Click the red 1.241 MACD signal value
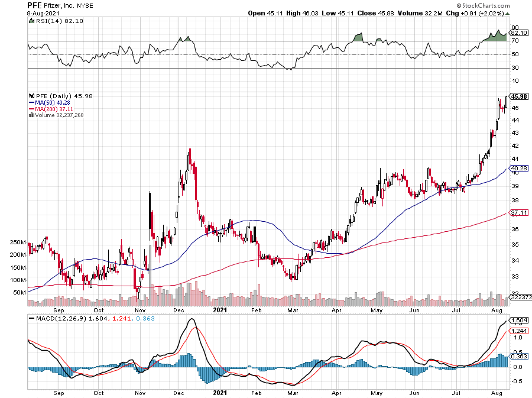The height and width of the screenshot is (398, 532). pos(121,319)
